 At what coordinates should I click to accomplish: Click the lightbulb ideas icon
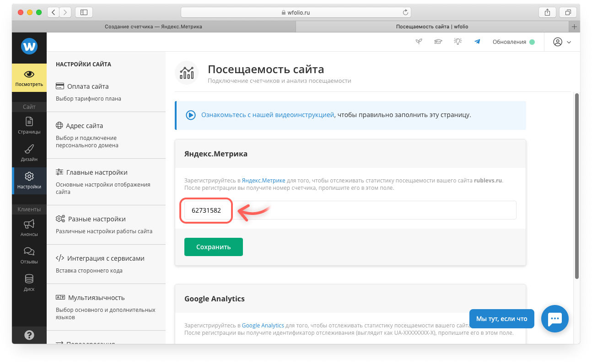coord(457,42)
